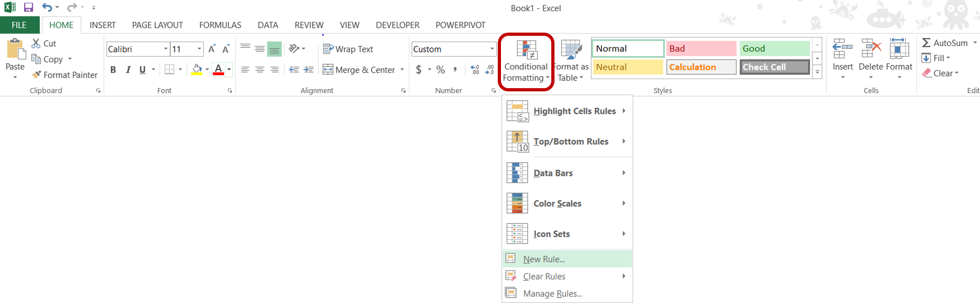The image size is (980, 303).
Task: Toggle Wrap Text on selected cells
Action: tap(348, 49)
